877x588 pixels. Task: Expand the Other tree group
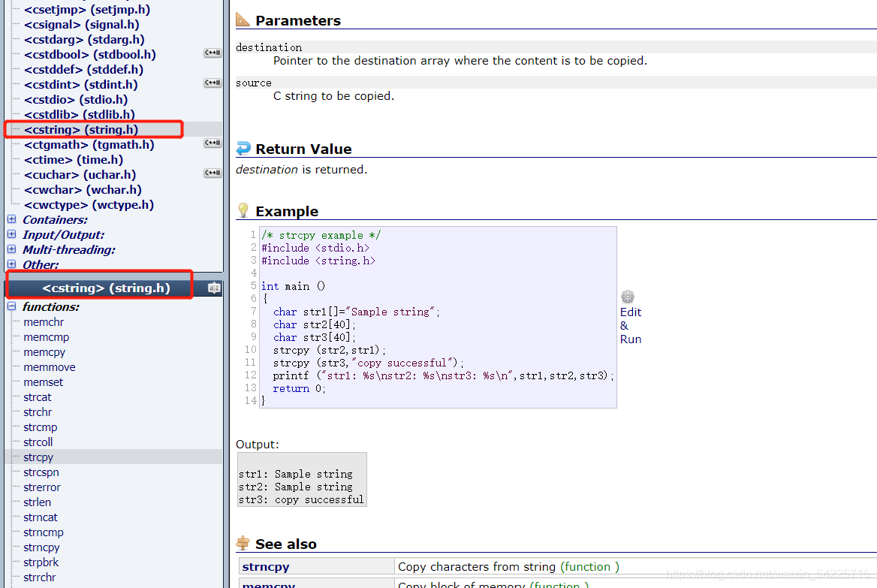pyautogui.click(x=11, y=264)
